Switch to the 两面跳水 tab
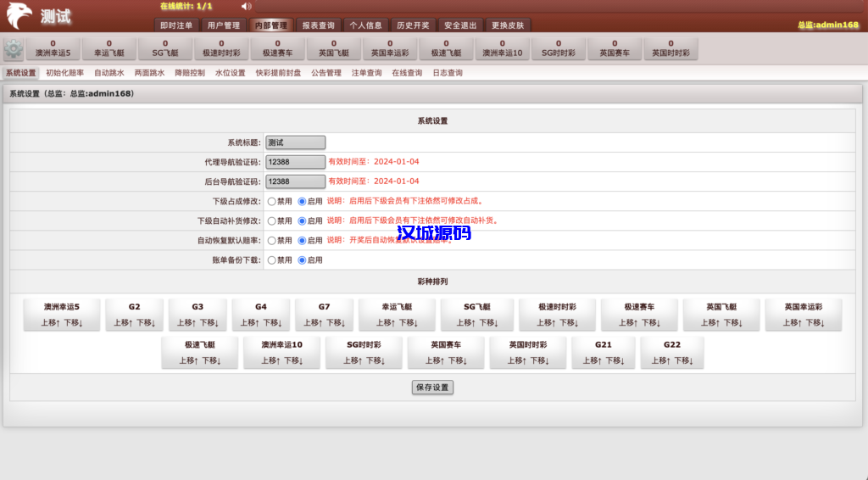This screenshot has height=480, width=868. pyautogui.click(x=149, y=73)
